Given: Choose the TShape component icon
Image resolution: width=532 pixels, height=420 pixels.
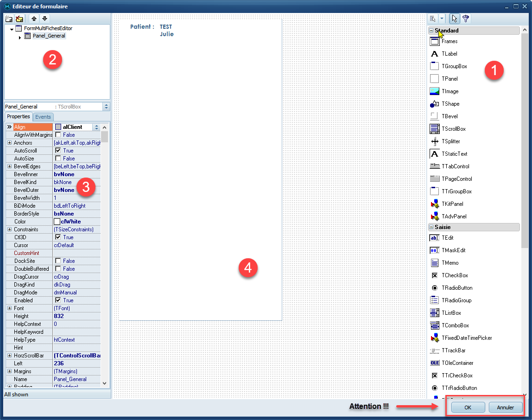Looking at the screenshot, I should point(434,104).
